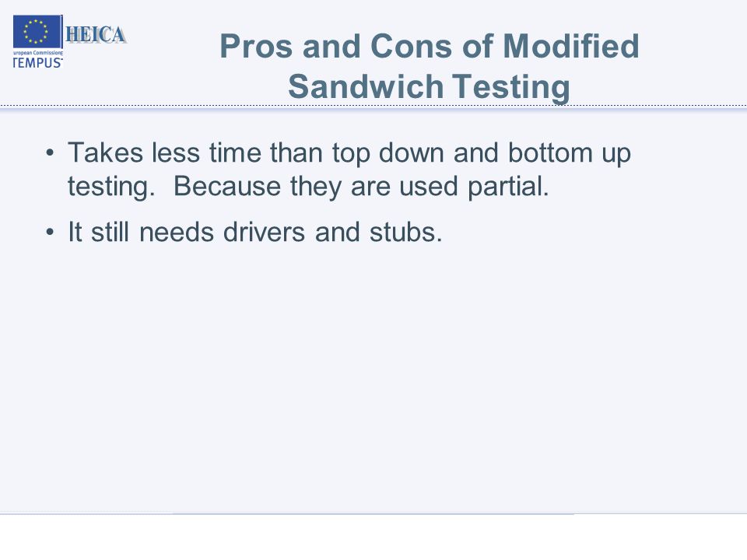The width and height of the screenshot is (747, 560).
Task: Click the word 'drivers' in second bullet
Action: click(264, 233)
